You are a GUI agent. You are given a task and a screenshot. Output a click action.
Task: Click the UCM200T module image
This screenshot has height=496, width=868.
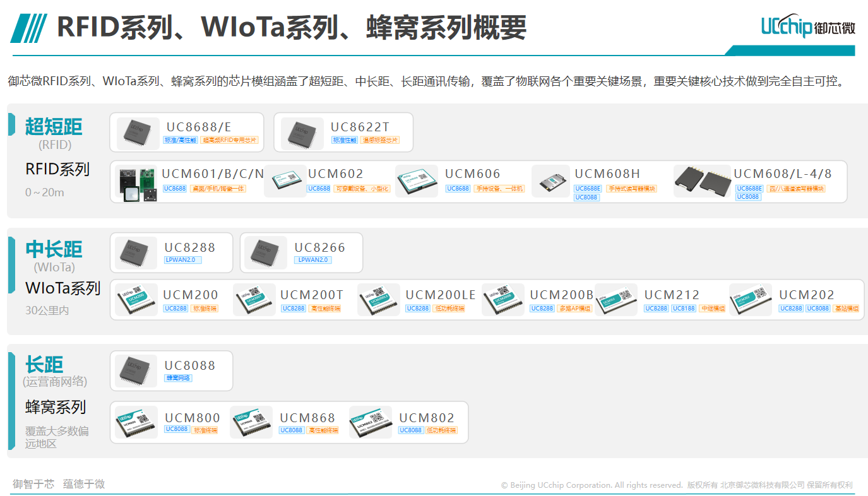click(x=254, y=300)
